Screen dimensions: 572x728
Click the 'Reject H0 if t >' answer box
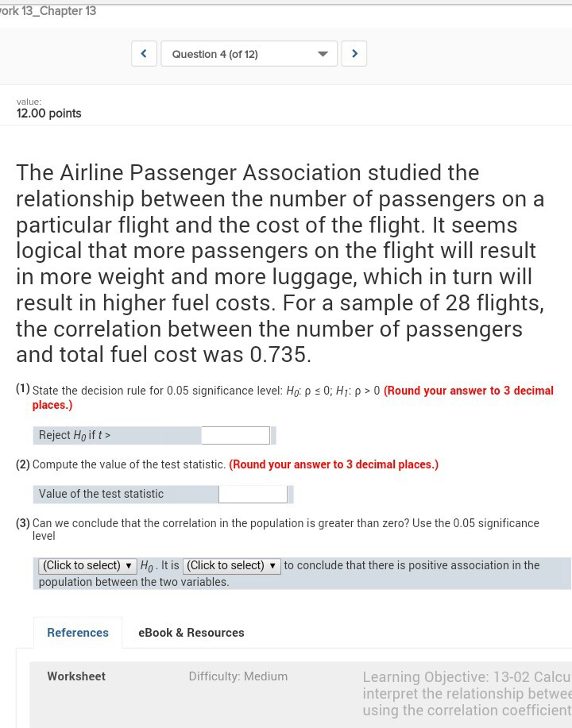(235, 435)
